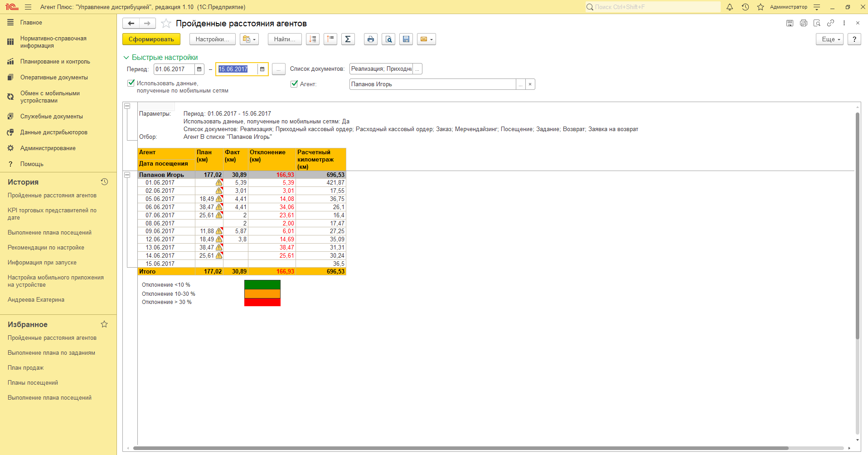Open Планы посещений favorite link
The height and width of the screenshot is (455, 868).
pos(33,383)
